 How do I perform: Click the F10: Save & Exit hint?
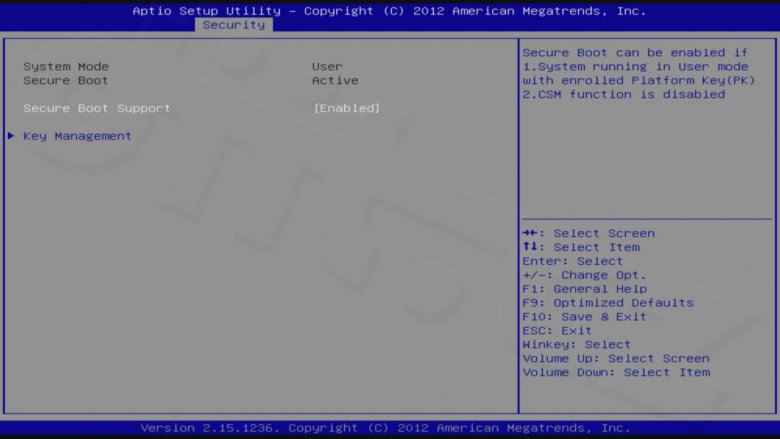coord(585,317)
